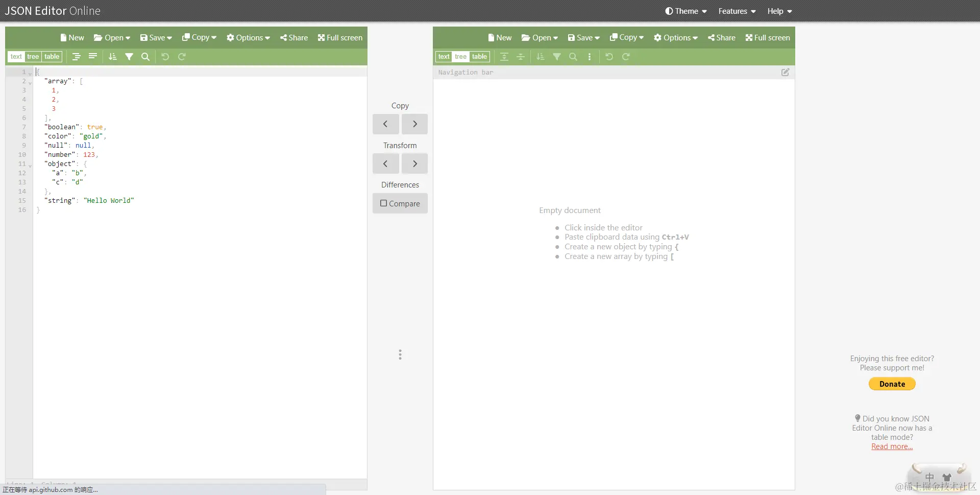The width and height of the screenshot is (980, 495).
Task: Click Full screen in left editor
Action: tap(340, 38)
